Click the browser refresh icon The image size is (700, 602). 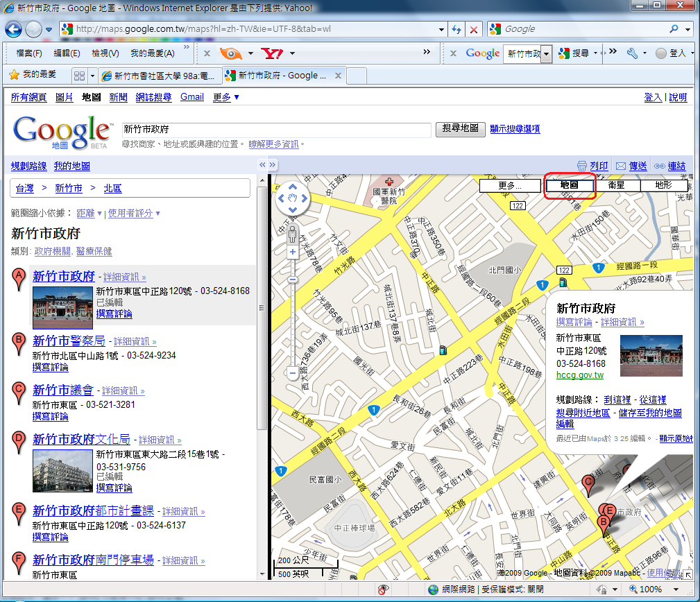pos(456,30)
